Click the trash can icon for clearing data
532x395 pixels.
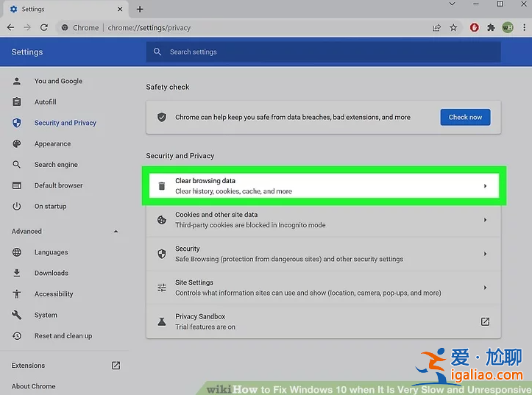click(x=162, y=186)
